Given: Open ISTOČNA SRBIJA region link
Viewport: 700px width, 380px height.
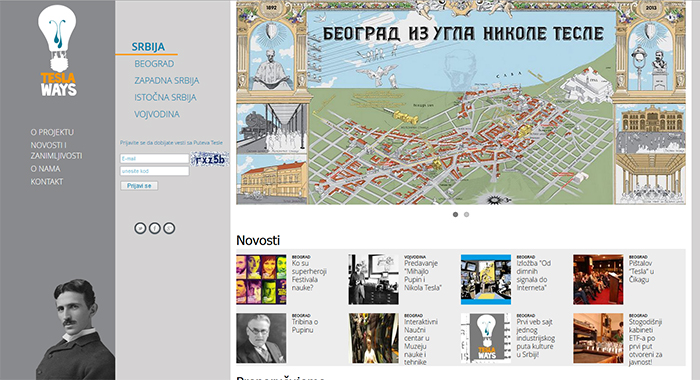Looking at the screenshot, I should click(x=166, y=97).
